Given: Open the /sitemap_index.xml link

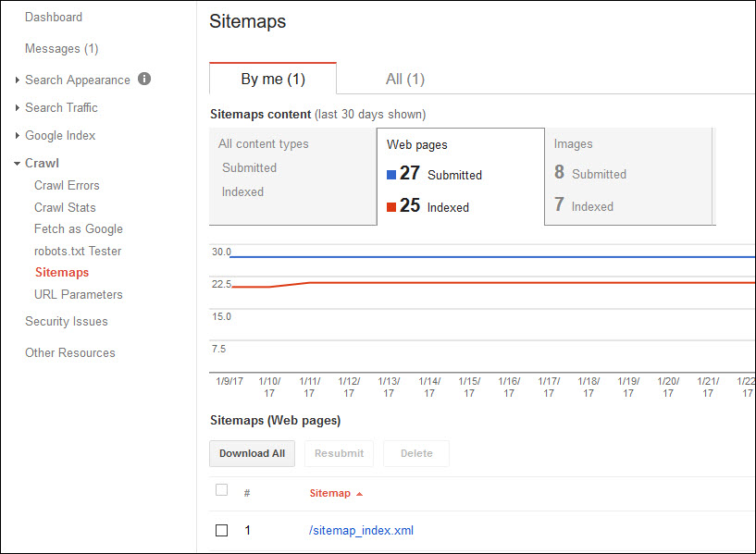Looking at the screenshot, I should click(361, 531).
